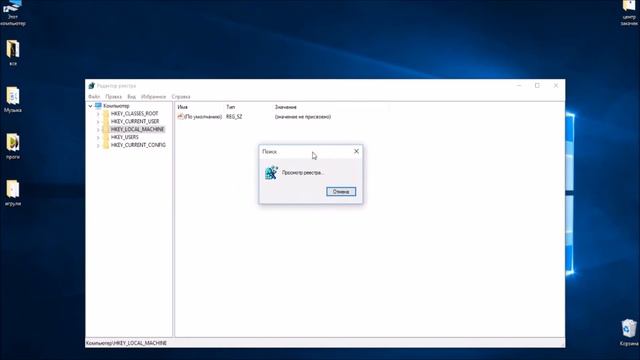Expand the HKEY_LOCAL_MACHINE branch

pos(98,129)
